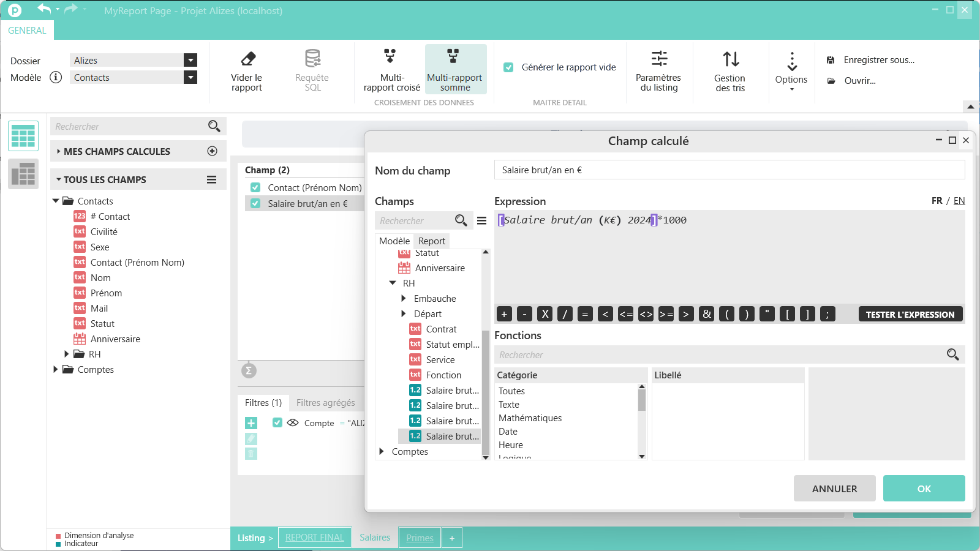Click TESTER L'EXPRESSION button
The height and width of the screenshot is (551, 980).
tap(910, 315)
